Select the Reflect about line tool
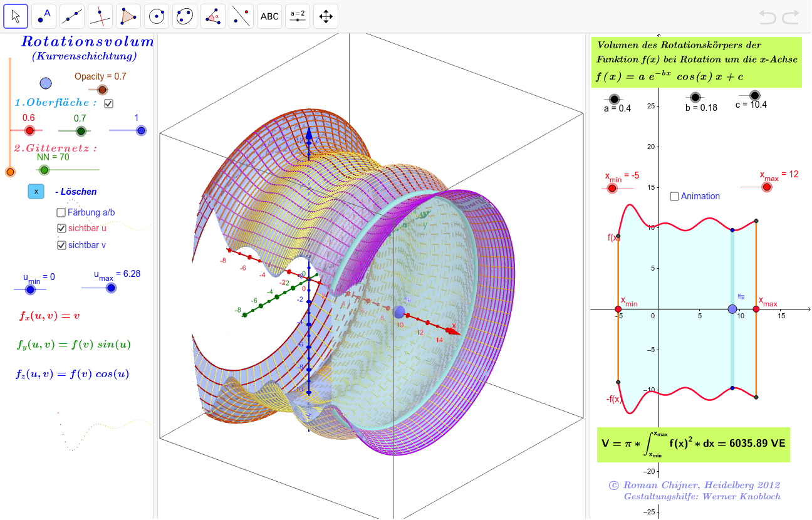The width and height of the screenshot is (812, 520). (241, 16)
